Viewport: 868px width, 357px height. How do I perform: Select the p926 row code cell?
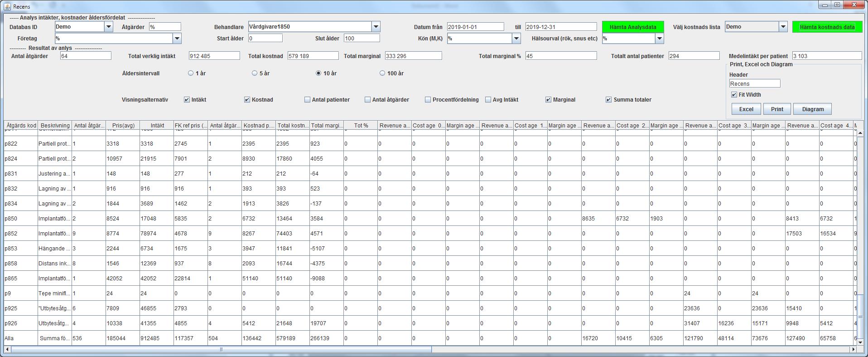coord(21,323)
